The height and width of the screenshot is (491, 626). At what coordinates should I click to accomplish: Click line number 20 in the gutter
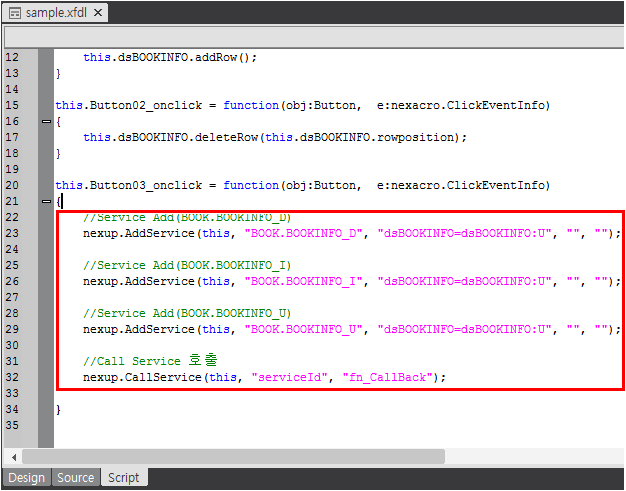(x=12, y=185)
